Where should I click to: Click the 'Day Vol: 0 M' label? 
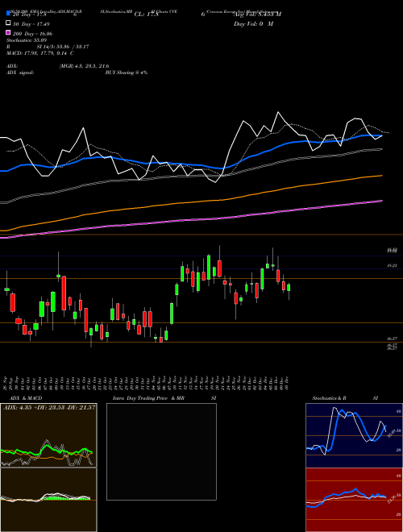253,23
